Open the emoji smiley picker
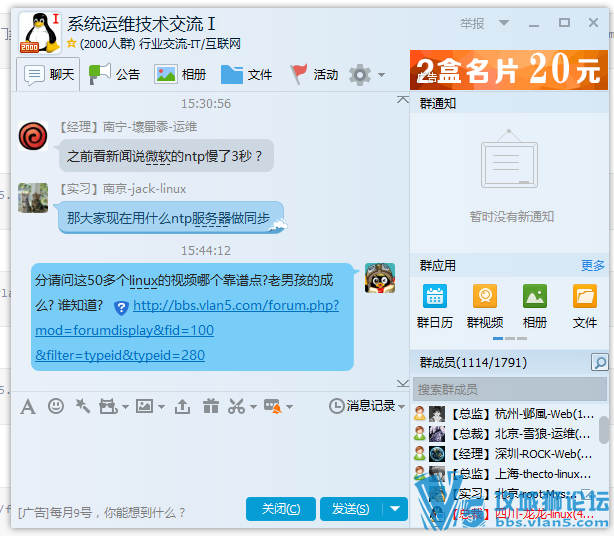Screen dimensions: 614x536 (x=56, y=406)
